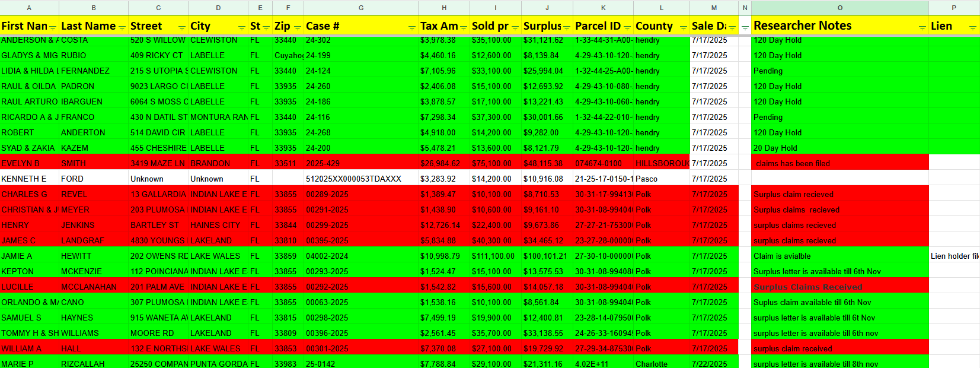Screen dimensions: 980x368
Task: Open the First Name column filter
Action: point(53,27)
